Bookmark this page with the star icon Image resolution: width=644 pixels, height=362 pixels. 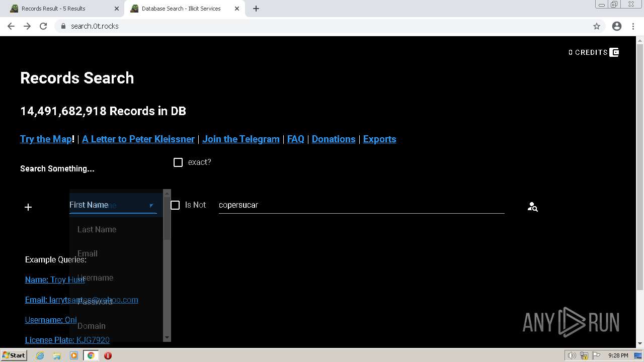pyautogui.click(x=597, y=26)
